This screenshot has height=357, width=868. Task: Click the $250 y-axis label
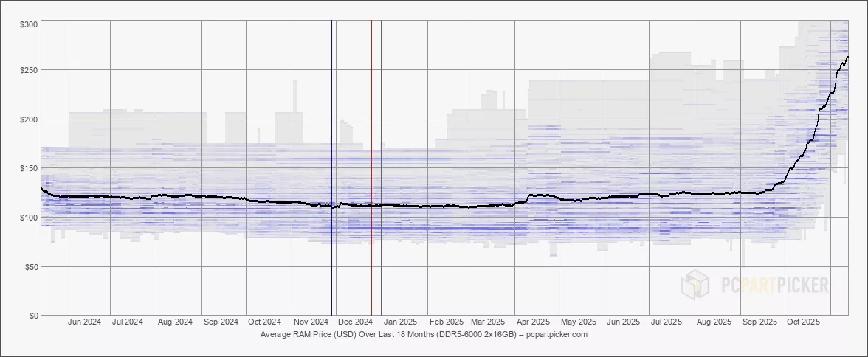[x=29, y=70]
